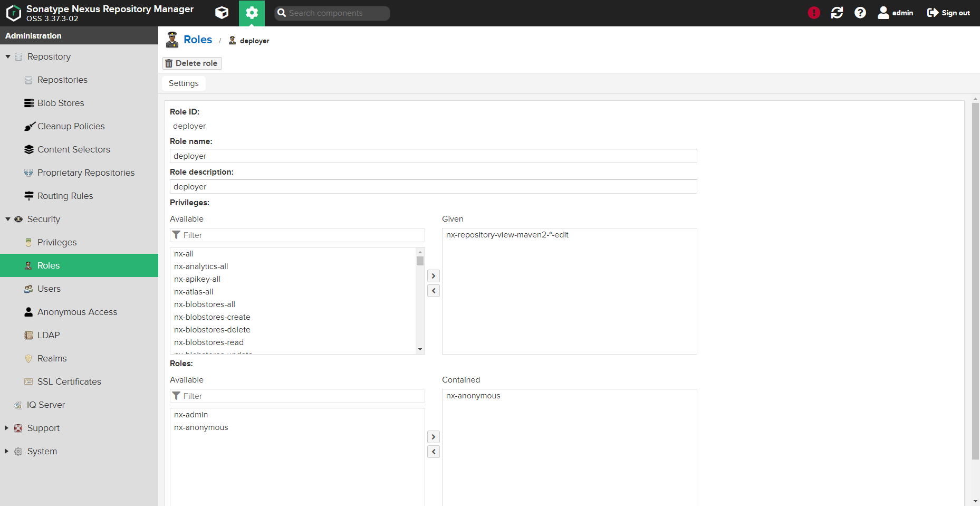Add selected privilege using right arrow button
Screen dimensions: 980x506
(434, 276)
